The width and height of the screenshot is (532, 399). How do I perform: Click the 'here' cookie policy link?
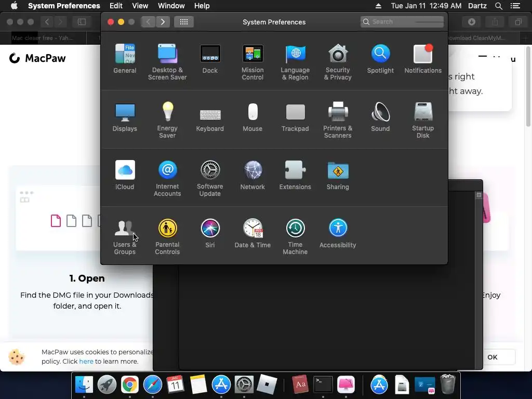86,362
